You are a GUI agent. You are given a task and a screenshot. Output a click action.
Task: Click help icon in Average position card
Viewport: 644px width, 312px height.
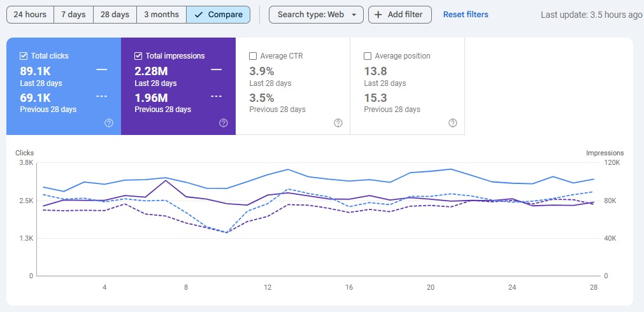[452, 123]
